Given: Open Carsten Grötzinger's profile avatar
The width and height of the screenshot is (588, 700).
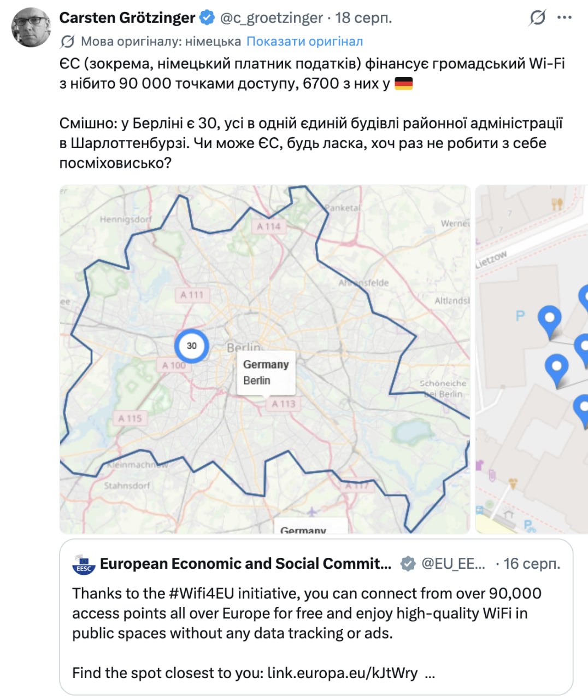Looking at the screenshot, I should (x=31, y=27).
